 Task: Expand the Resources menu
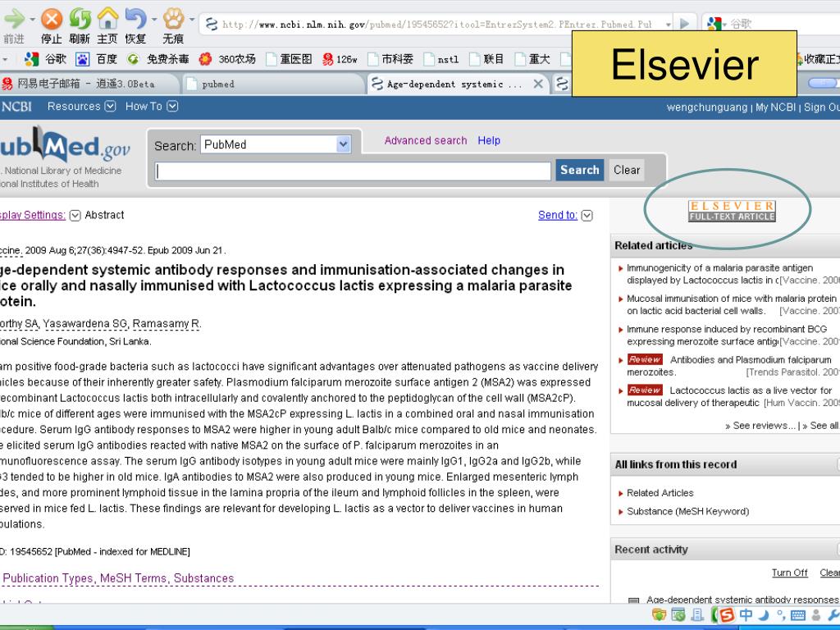click(x=81, y=107)
